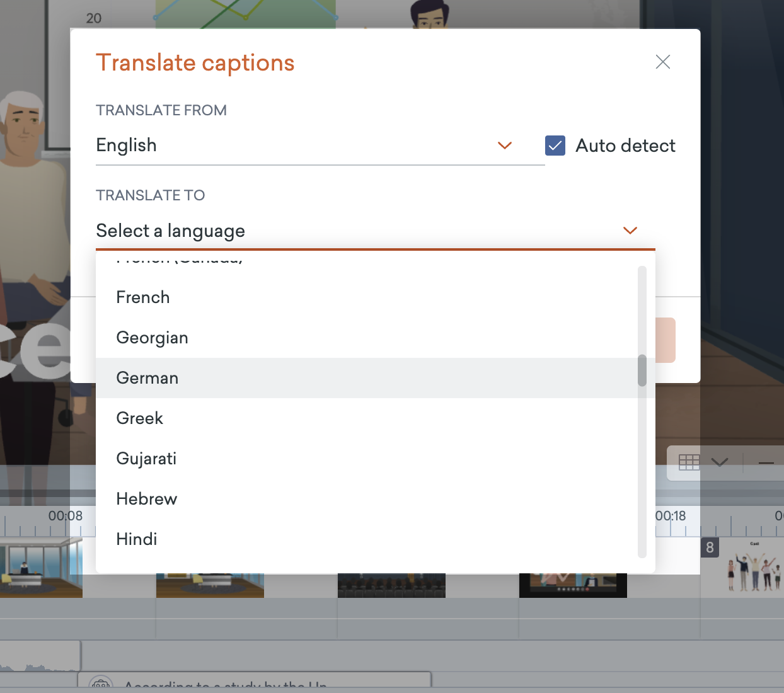Select German from the language list
The image size is (784, 693).
tap(147, 377)
